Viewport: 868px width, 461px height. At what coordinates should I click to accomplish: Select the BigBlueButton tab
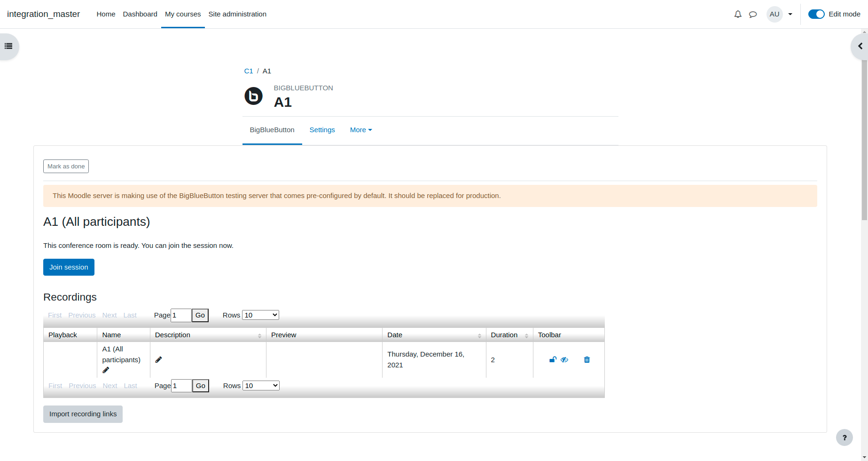[x=272, y=130]
